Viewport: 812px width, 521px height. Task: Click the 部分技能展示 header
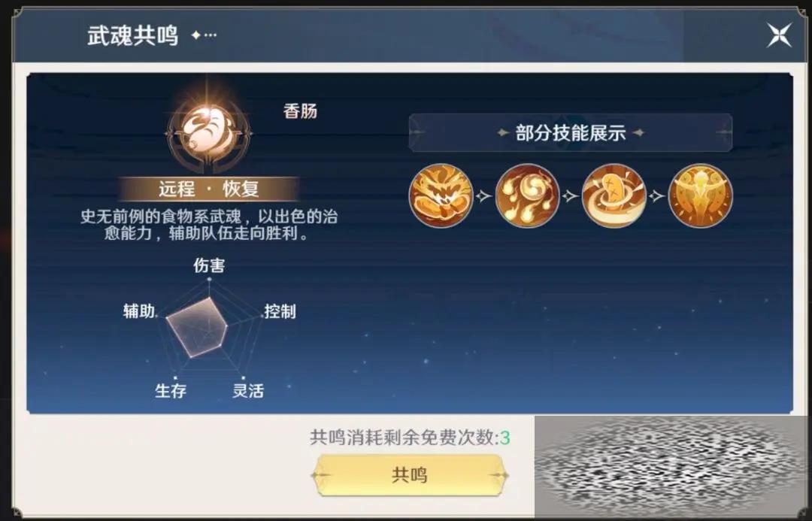pos(570,133)
